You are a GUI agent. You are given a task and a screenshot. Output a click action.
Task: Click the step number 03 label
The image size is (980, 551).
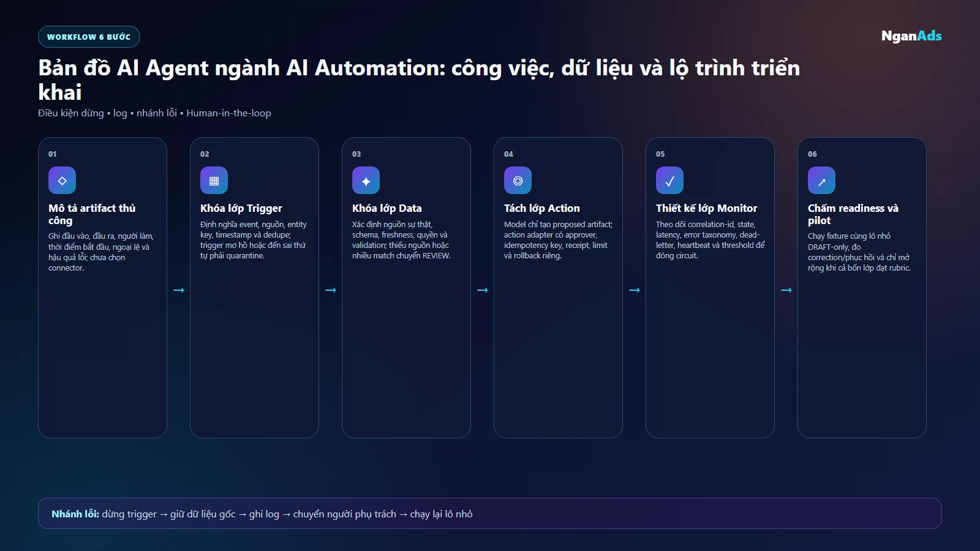(x=356, y=154)
